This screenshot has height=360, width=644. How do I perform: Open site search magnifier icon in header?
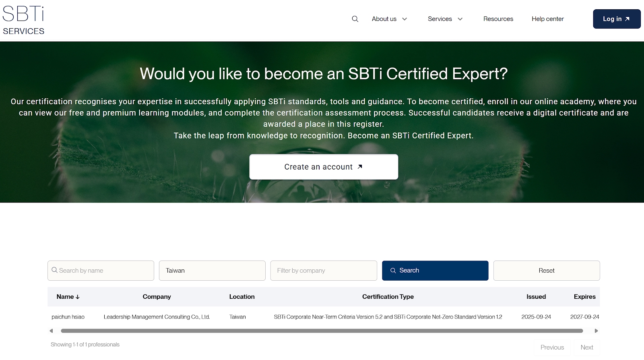tap(355, 19)
